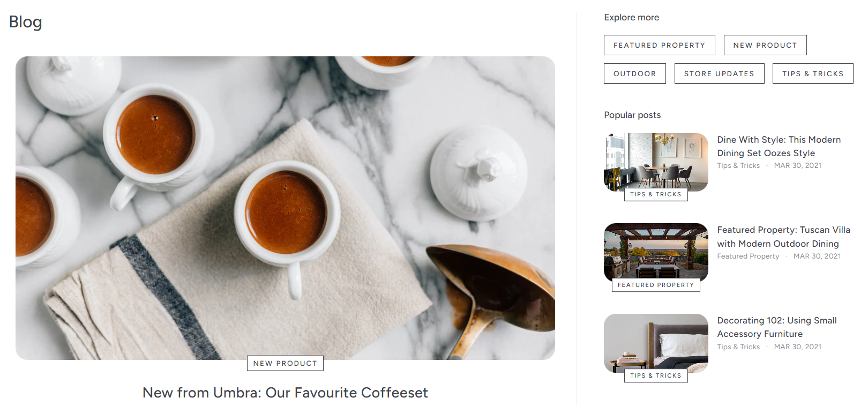Open the Outdoor category tag
Viewport: 868px width, 405px height.
point(634,73)
